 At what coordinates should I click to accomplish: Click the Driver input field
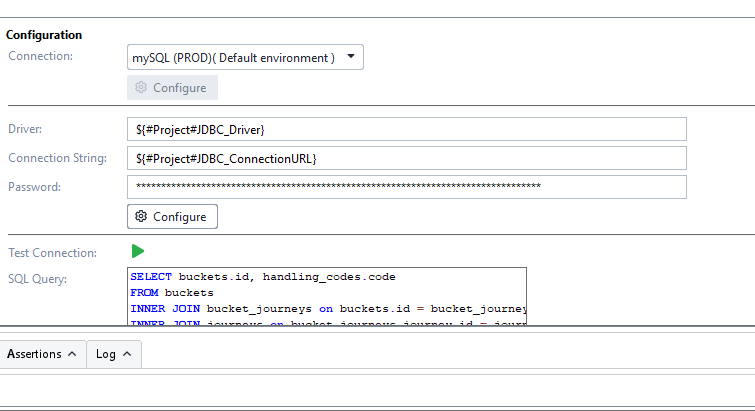pos(406,130)
